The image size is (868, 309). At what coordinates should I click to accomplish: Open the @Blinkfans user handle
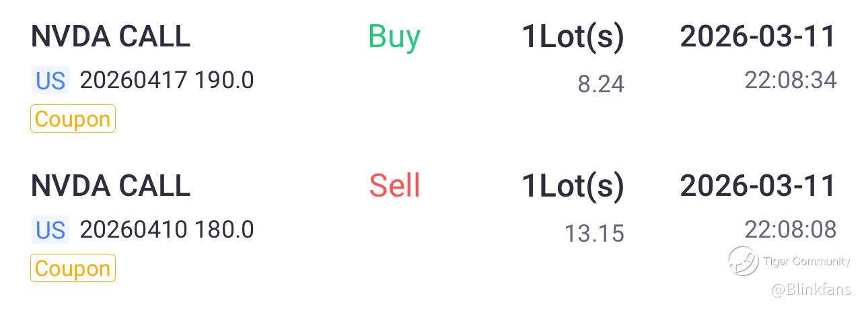coord(811,289)
